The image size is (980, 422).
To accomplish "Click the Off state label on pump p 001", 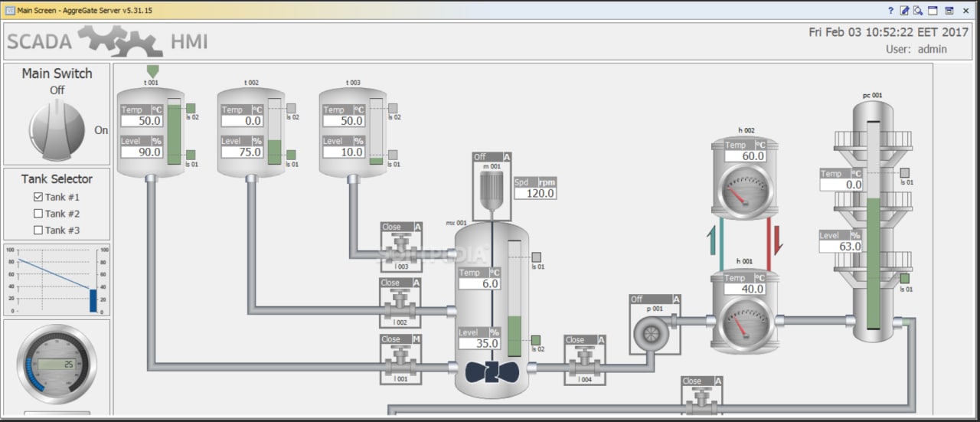I will (637, 299).
